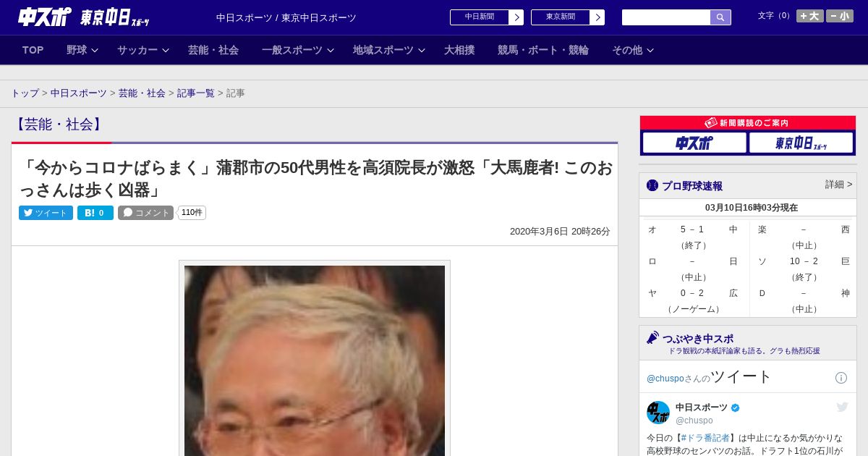This screenshot has height=456, width=868.
Task: Click the Hatena B! bookmark button
Action: tap(95, 213)
